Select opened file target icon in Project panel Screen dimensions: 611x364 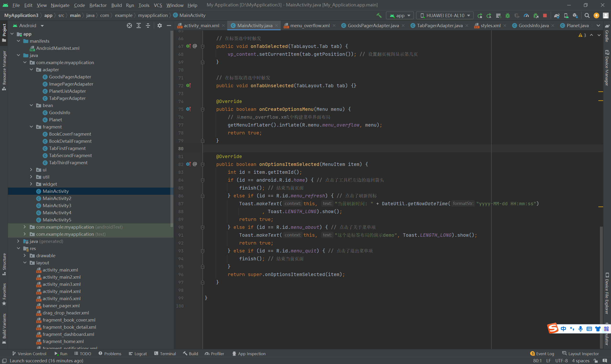tap(129, 26)
